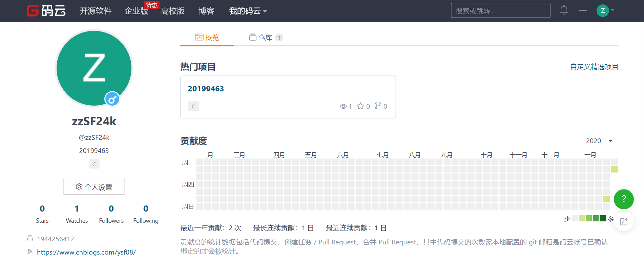Click the C language tag on project card
This screenshot has height=262, width=644.
193,106
